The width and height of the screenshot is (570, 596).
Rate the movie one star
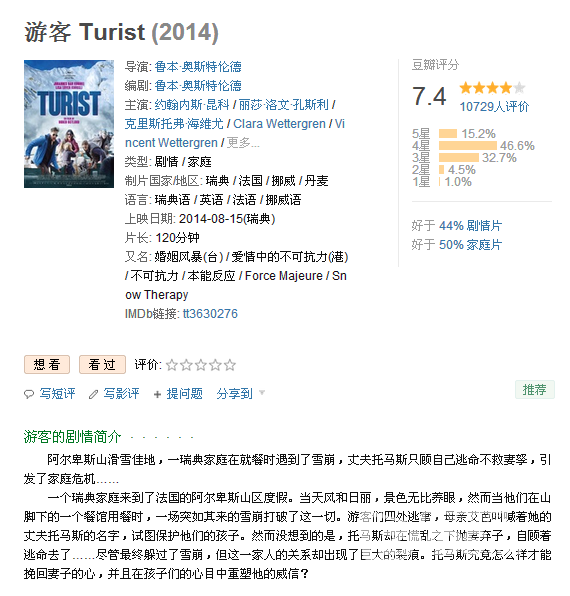(172, 365)
